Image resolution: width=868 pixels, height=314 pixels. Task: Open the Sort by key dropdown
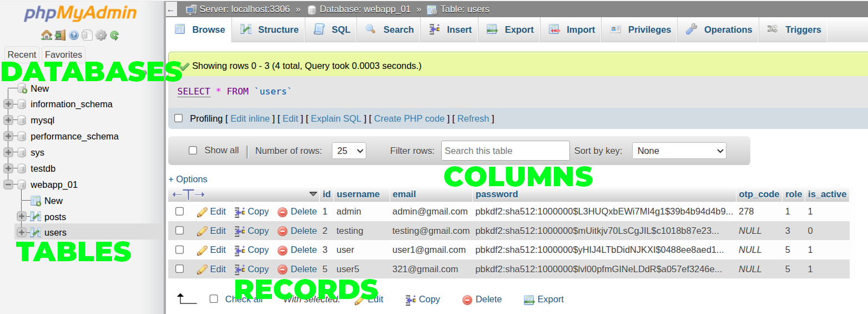pyautogui.click(x=679, y=151)
